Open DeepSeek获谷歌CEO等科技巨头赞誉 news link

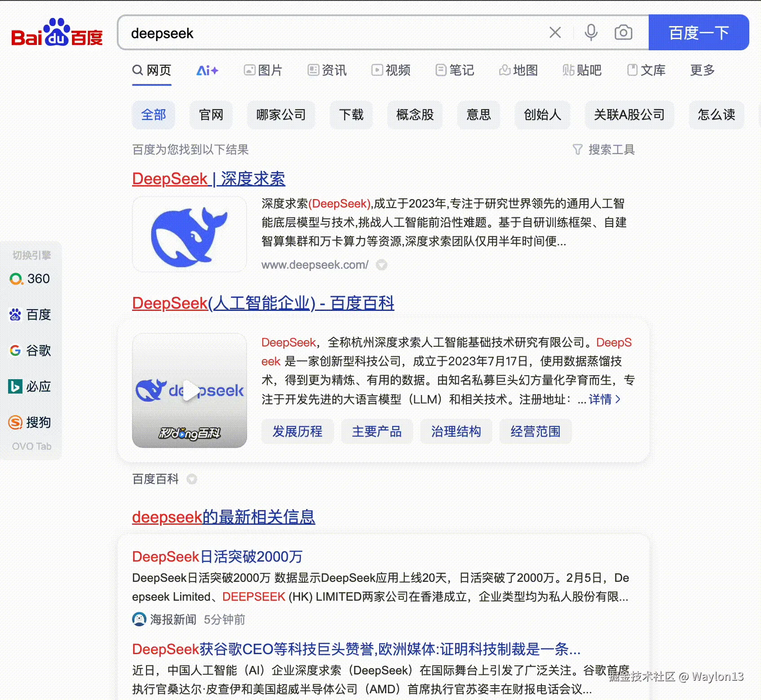(x=356, y=649)
